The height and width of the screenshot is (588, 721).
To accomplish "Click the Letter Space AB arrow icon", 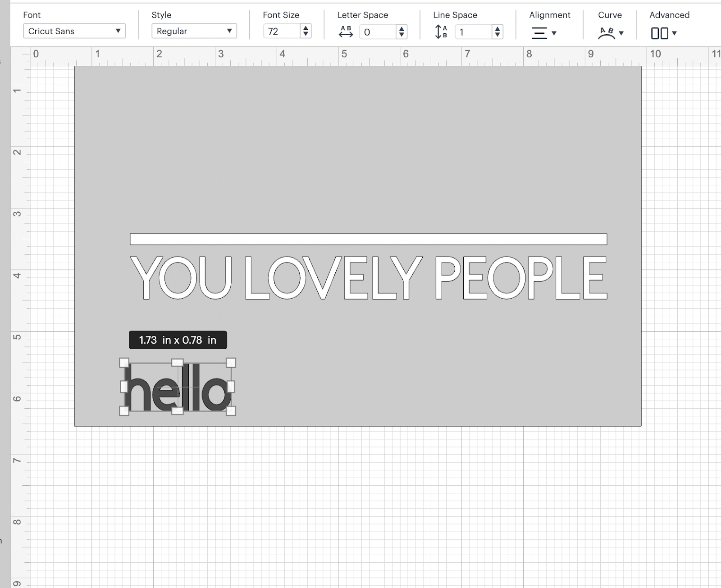I will pos(346,32).
